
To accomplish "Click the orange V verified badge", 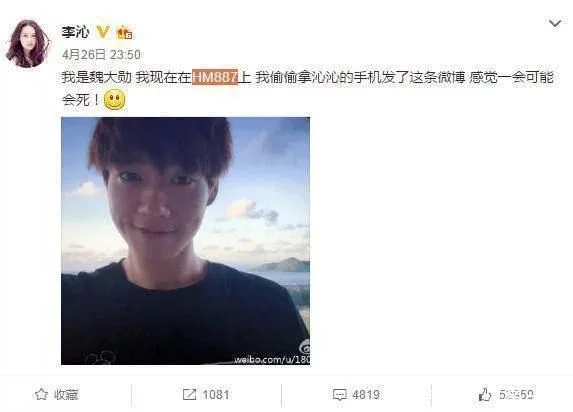I will point(103,32).
